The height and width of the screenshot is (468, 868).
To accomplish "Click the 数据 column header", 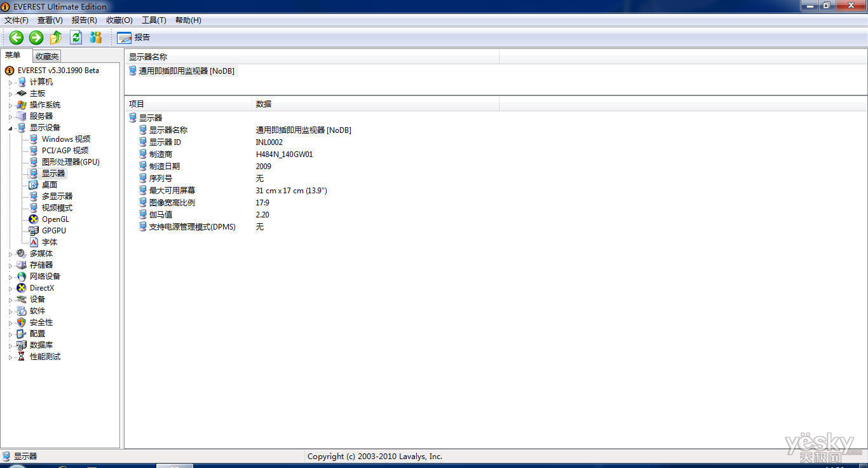I will click(376, 104).
